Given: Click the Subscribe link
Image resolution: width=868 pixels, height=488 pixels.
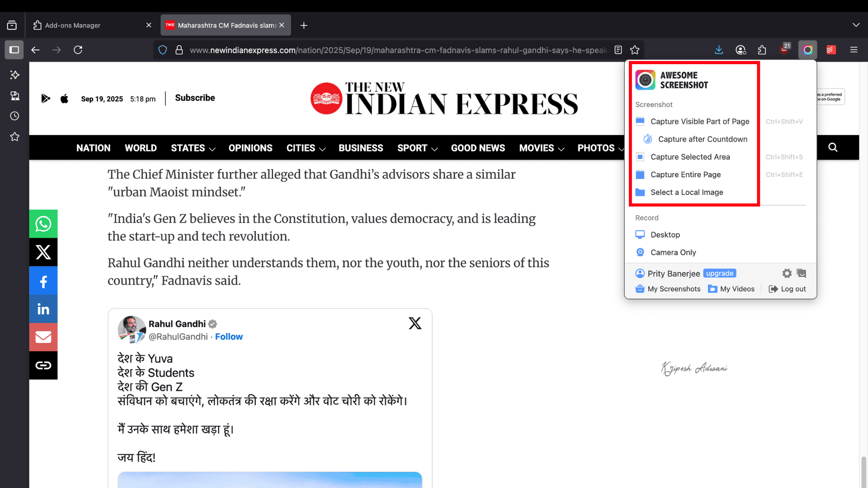Looking at the screenshot, I should click(x=195, y=98).
